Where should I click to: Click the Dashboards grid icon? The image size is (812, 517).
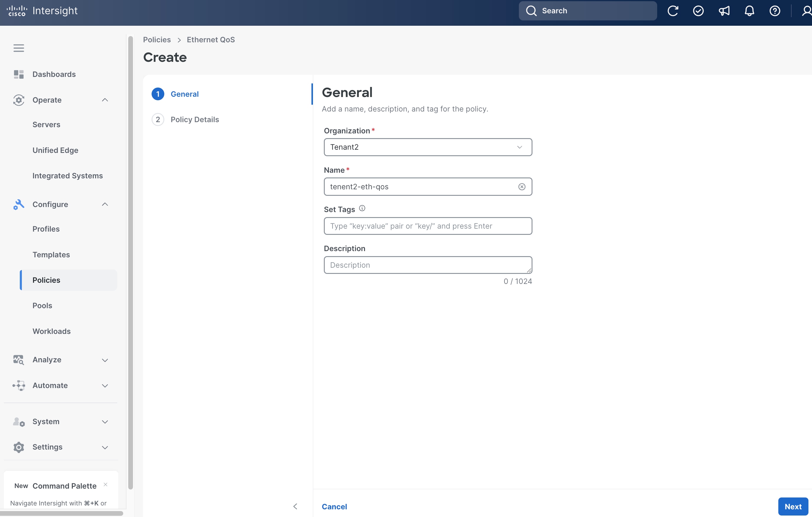(19, 74)
